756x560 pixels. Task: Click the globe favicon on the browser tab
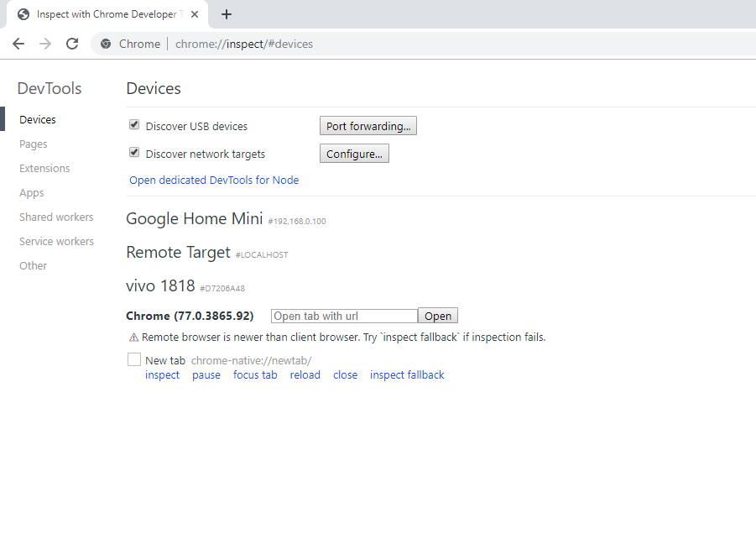[23, 14]
